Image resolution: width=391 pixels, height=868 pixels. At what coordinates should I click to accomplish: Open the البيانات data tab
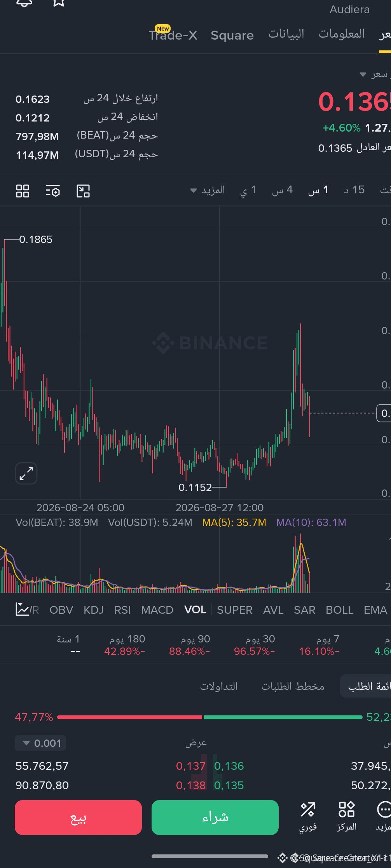click(286, 34)
